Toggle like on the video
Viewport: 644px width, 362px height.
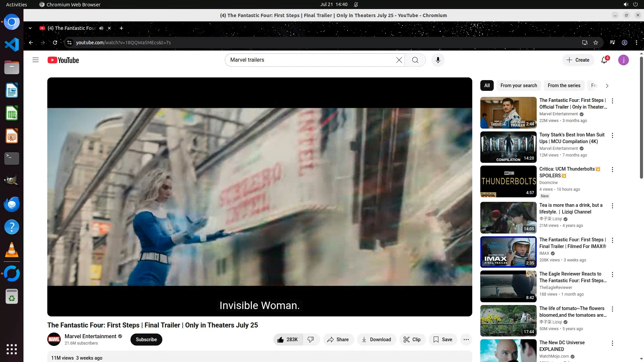click(x=288, y=340)
